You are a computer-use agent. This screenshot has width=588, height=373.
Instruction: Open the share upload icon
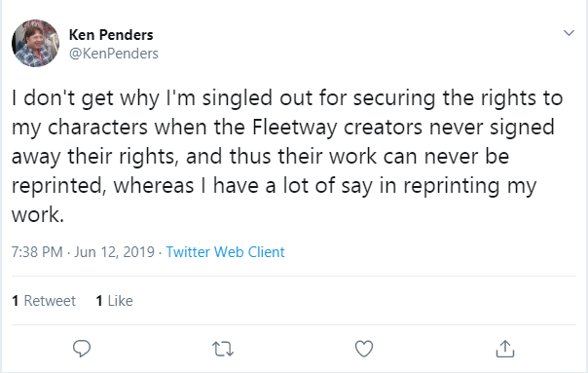pyautogui.click(x=504, y=349)
